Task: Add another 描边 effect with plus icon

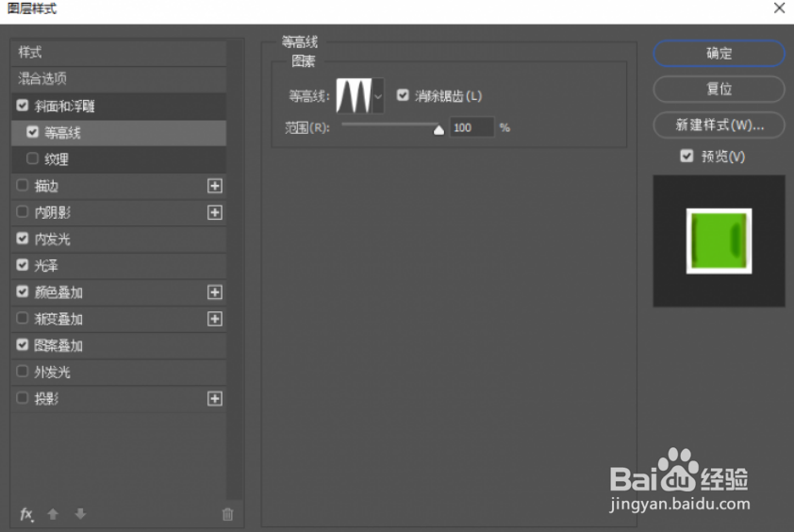Action: click(x=215, y=186)
